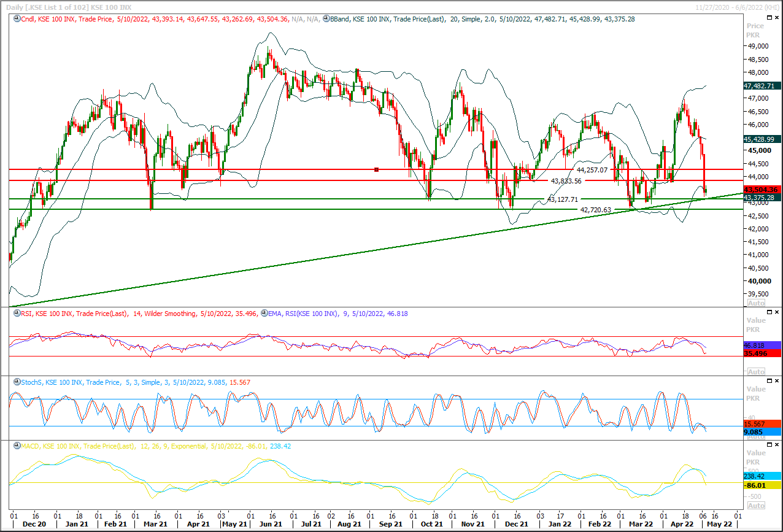Click the bold 45,000 price axis label
The width and height of the screenshot is (783, 532).
pos(758,150)
